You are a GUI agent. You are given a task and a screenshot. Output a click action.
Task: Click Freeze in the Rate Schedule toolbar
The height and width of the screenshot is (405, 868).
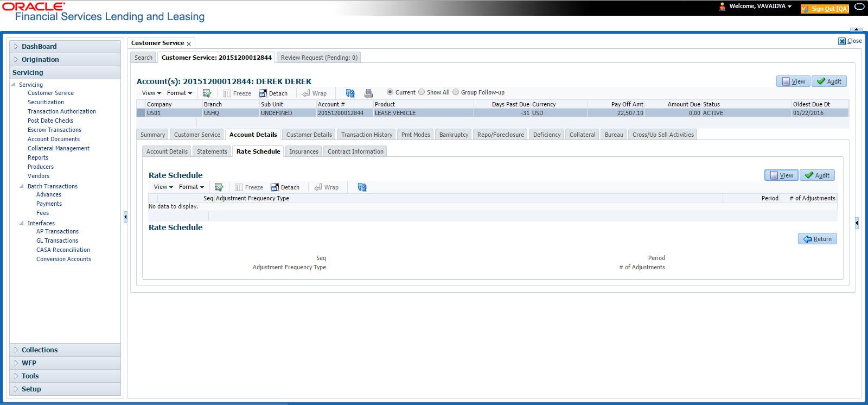click(x=249, y=187)
